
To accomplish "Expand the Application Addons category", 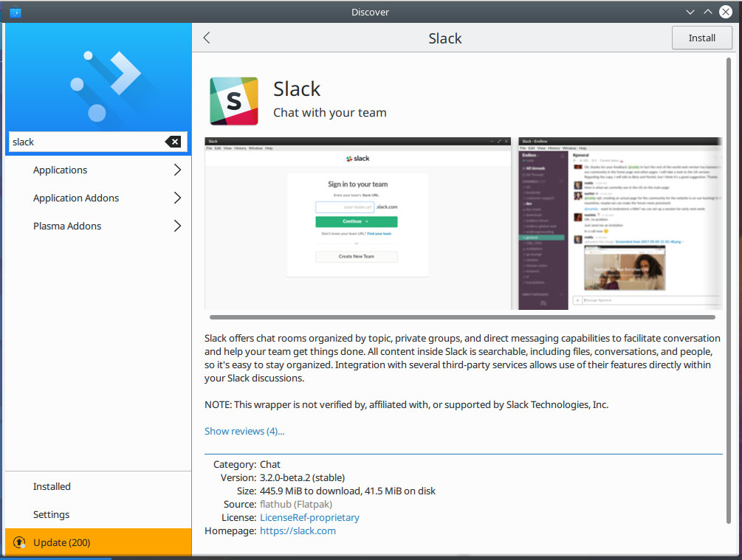I will (x=177, y=198).
